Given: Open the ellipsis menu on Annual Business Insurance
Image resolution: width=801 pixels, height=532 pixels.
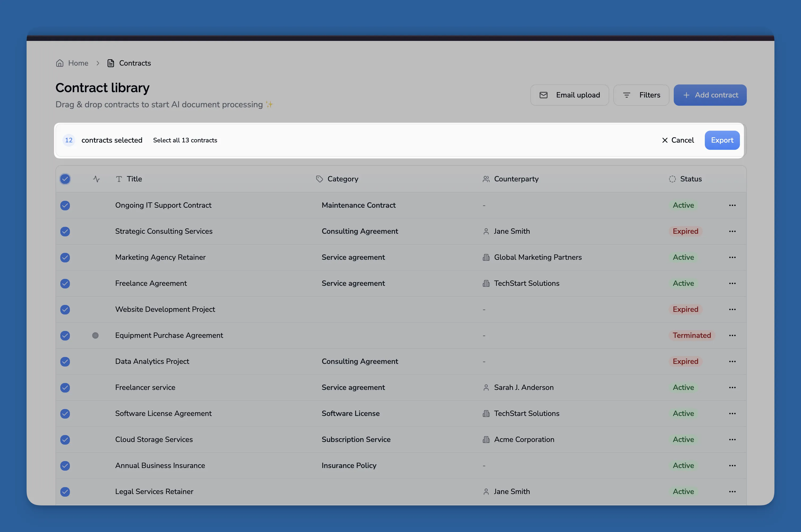Looking at the screenshot, I should (732, 466).
